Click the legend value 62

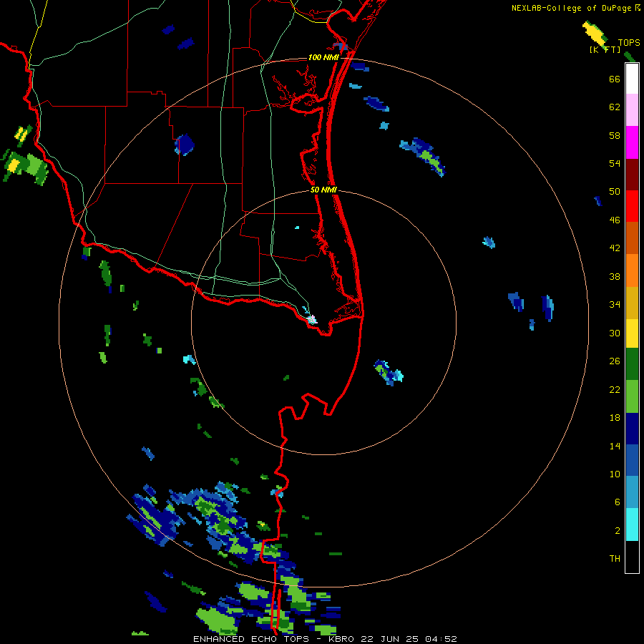pos(615,107)
